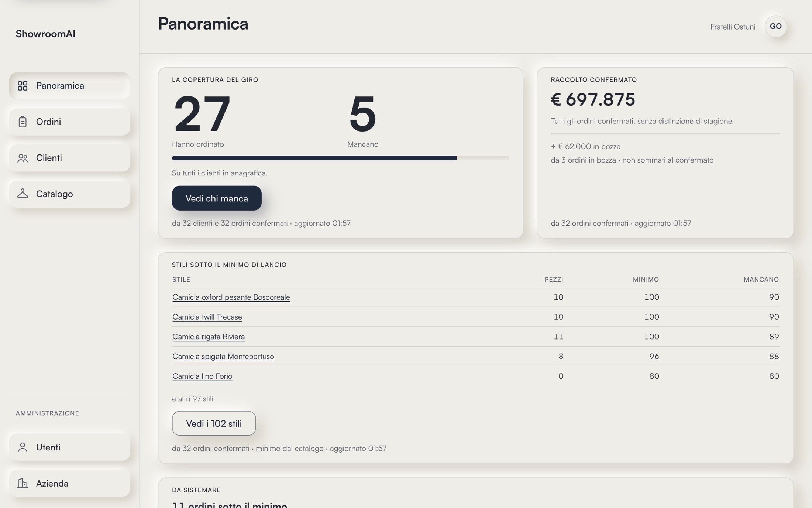The width and height of the screenshot is (812, 508).
Task: Open the Camicia twill Trecase link
Action: coord(207,317)
